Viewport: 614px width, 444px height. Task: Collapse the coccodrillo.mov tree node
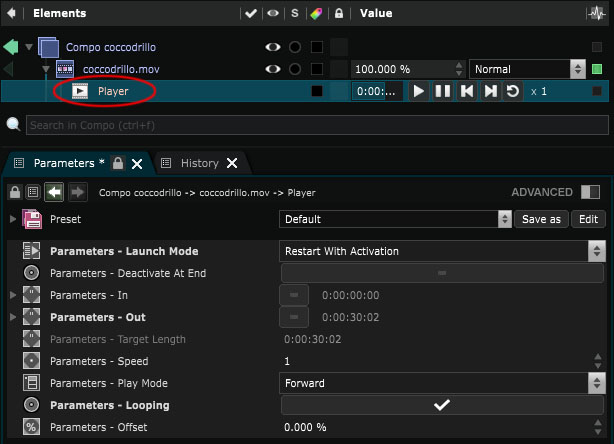46,69
